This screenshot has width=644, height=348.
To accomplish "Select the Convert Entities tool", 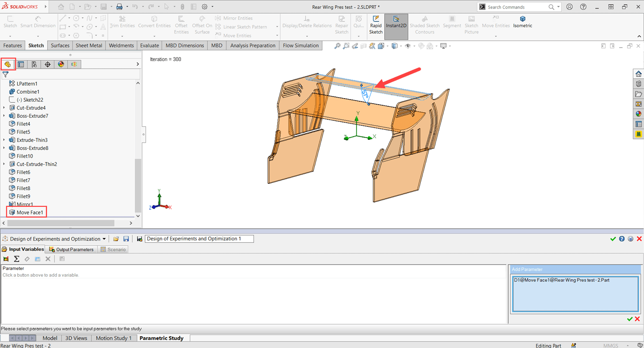I will [x=154, y=21].
